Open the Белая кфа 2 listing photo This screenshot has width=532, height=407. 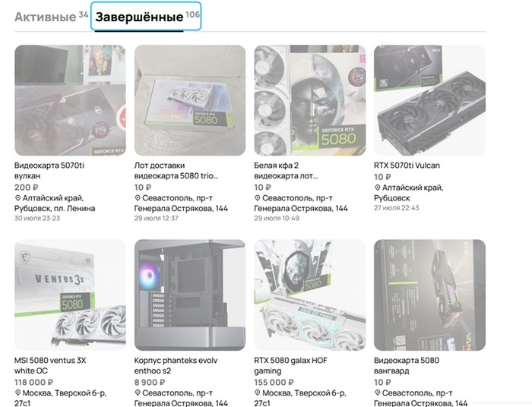coord(310,100)
